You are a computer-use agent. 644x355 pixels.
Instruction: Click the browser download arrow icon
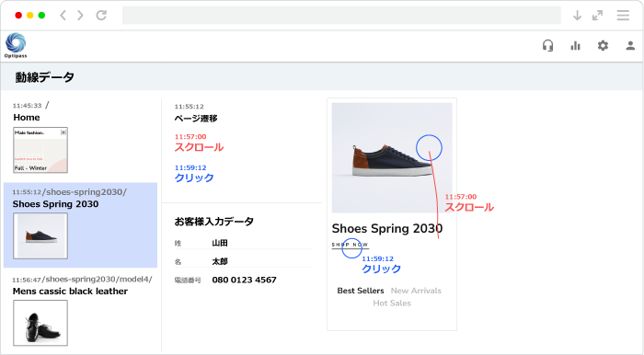coord(577,16)
